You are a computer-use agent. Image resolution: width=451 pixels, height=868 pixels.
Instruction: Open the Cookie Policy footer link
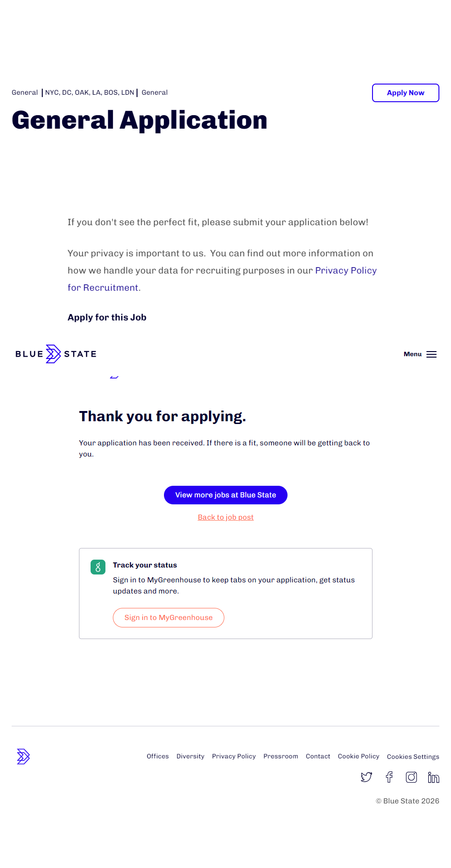359,757
